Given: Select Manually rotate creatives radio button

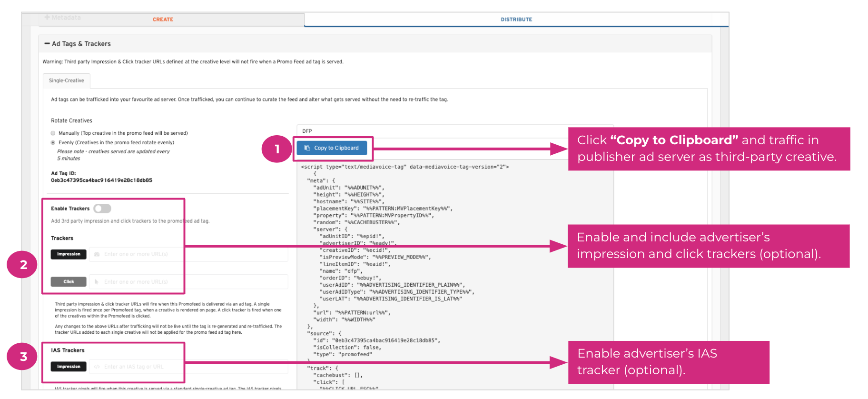Looking at the screenshot, I should pyautogui.click(x=53, y=133).
